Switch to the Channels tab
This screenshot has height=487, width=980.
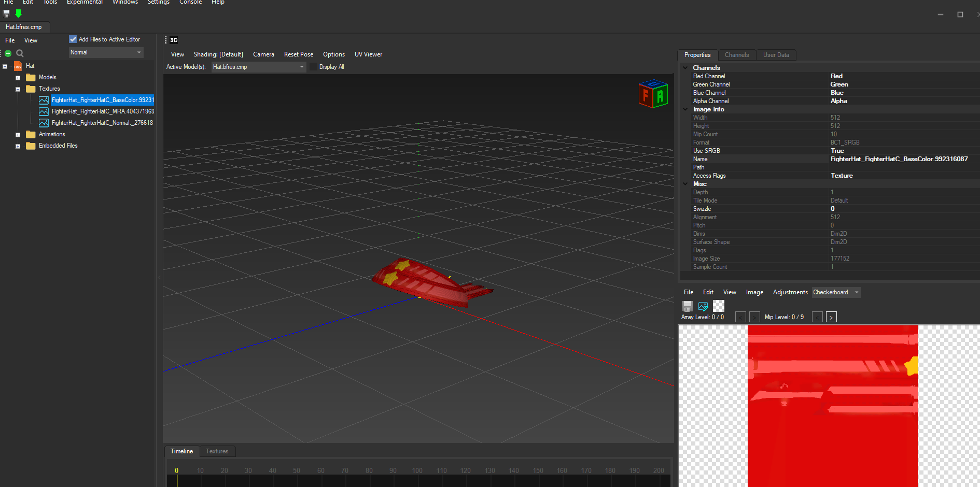coord(736,54)
